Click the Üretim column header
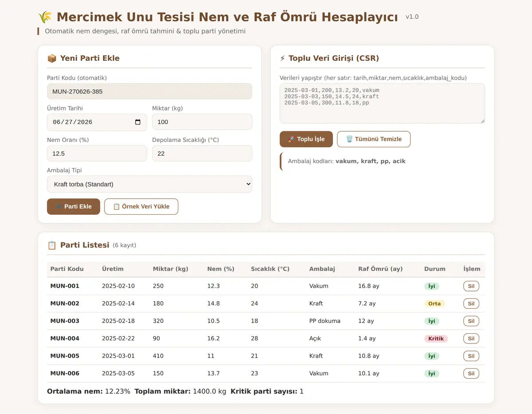Image resolution: width=532 pixels, height=414 pixels. [113, 269]
